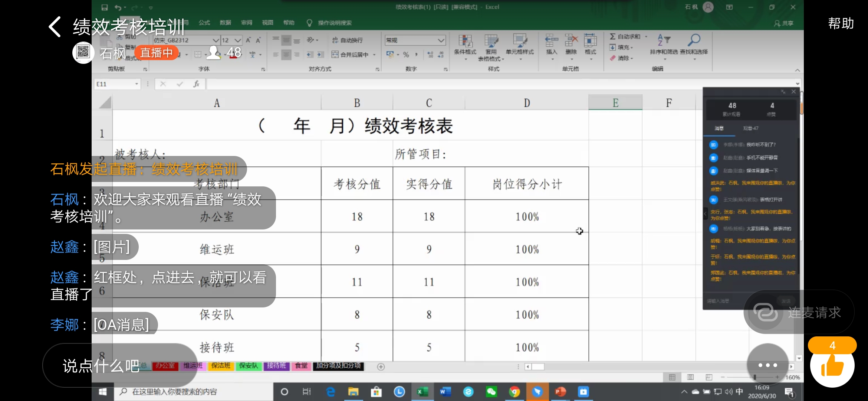Expand the 仿宋_GB2312 font name dropdown
This screenshot has height=401, width=868.
click(216, 40)
